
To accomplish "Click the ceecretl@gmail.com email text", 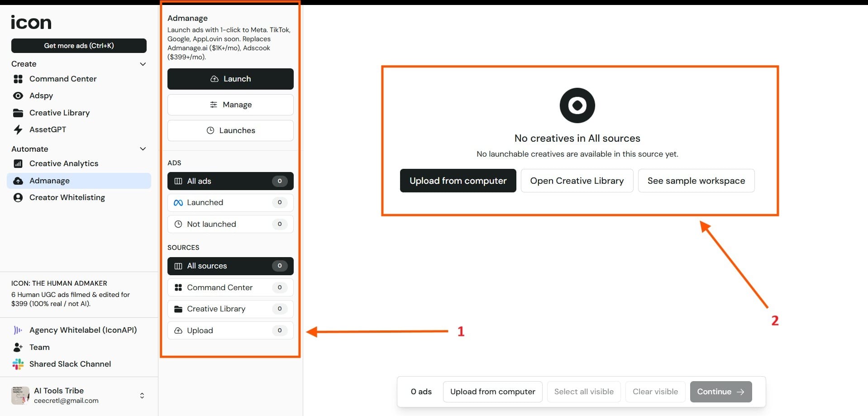I will 66,401.
